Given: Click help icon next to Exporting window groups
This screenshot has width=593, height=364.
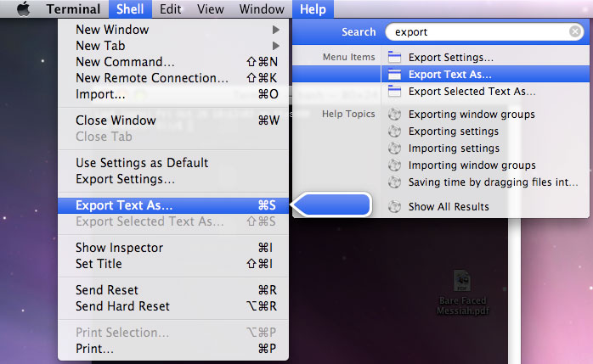Looking at the screenshot, I should click(394, 114).
